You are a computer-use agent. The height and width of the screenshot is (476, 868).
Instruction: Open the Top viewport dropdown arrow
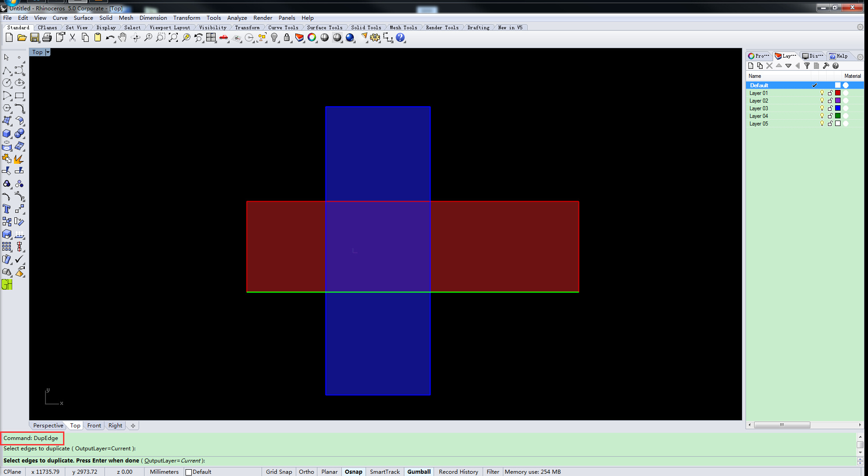tap(48, 52)
